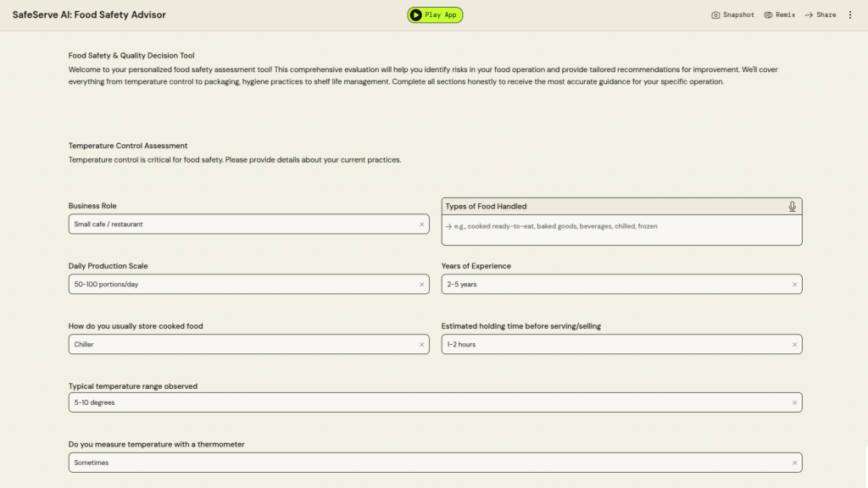The height and width of the screenshot is (488, 868).
Task: Click the Share arrow icon
Action: click(809, 15)
